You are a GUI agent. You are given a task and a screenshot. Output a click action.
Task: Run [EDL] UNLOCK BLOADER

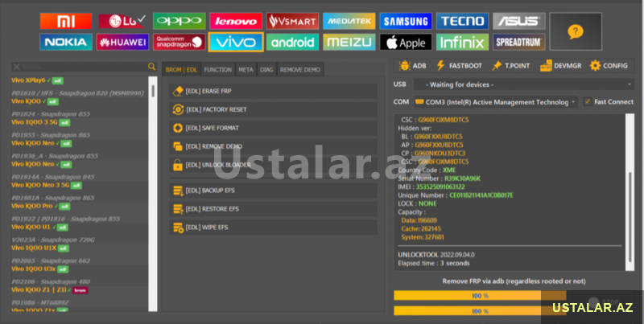coord(273,165)
